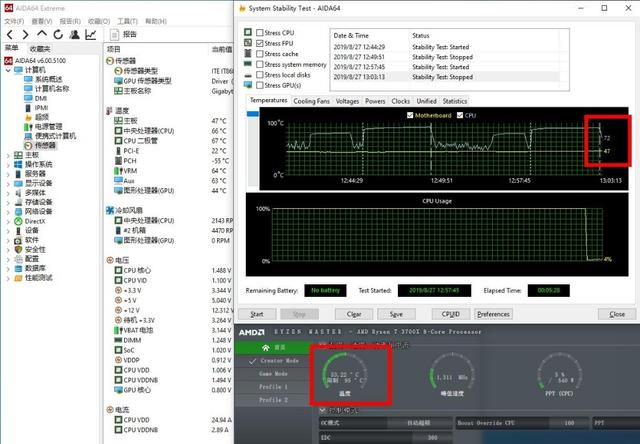The width and height of the screenshot is (640, 444).
Task: Expand the 服务器 tree node
Action: point(8,174)
